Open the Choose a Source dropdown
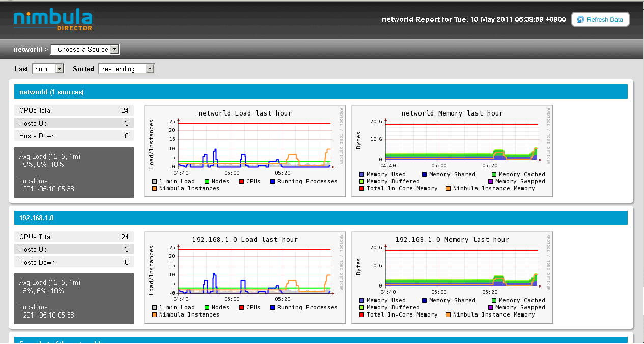Viewport: 644px width, 344px height. tap(85, 49)
